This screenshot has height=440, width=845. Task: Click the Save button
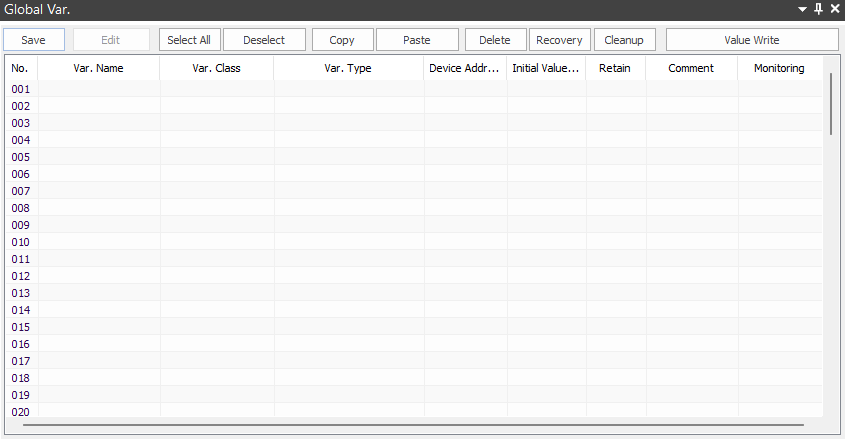point(33,40)
